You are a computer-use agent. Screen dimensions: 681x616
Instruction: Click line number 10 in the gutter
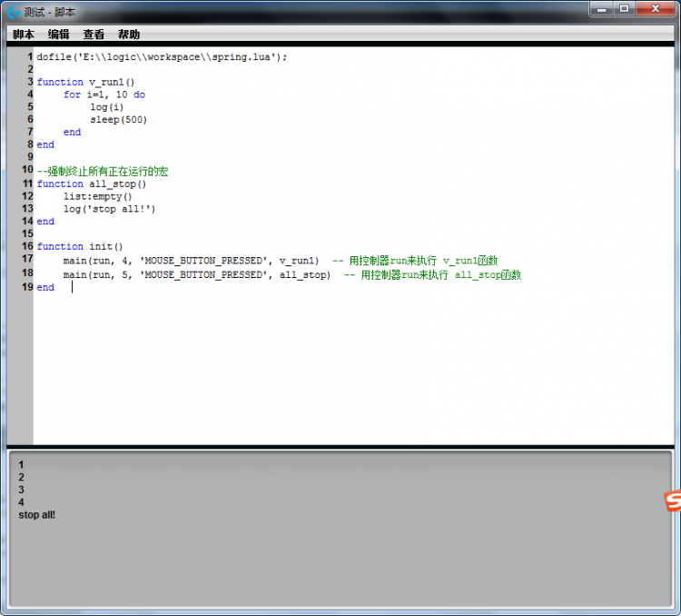point(27,170)
